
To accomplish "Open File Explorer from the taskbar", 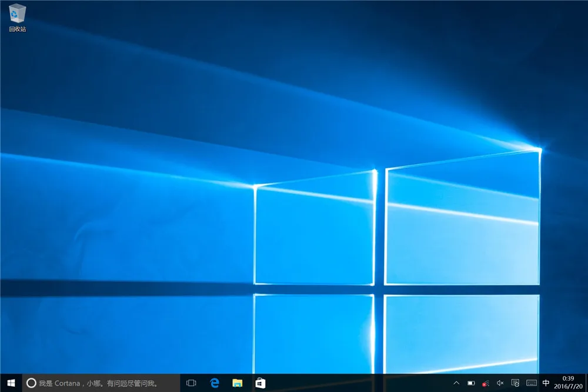I will (238, 383).
